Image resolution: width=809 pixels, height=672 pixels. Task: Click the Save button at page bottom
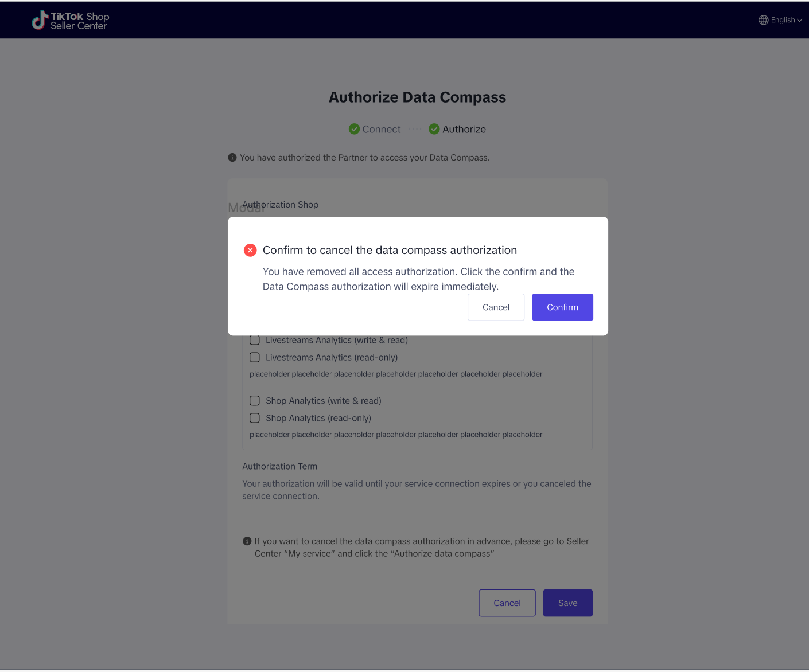[x=567, y=603]
